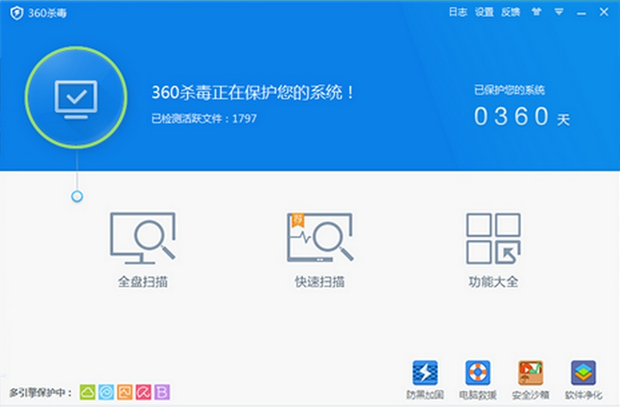Viewport: 620px width, 407px height.
Task: Launch the quick scan (快速扫描)
Action: point(320,250)
